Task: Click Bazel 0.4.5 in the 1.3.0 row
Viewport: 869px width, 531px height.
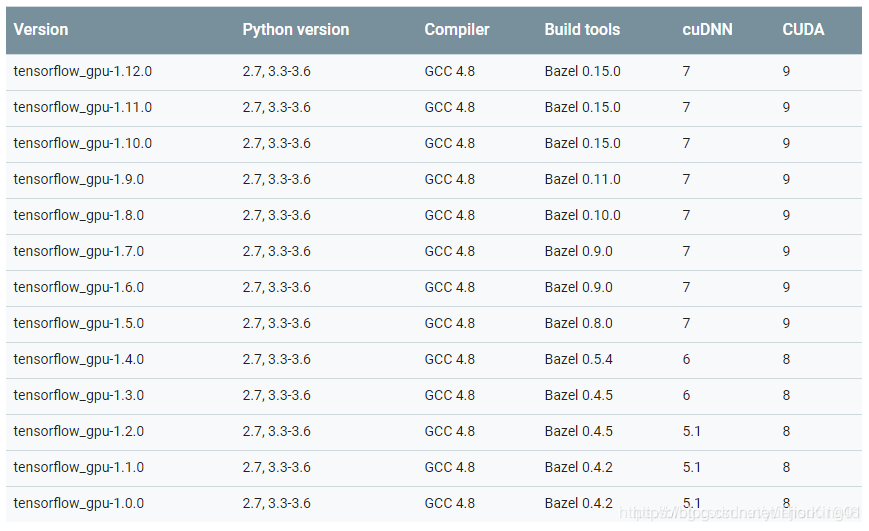Action: pos(579,396)
